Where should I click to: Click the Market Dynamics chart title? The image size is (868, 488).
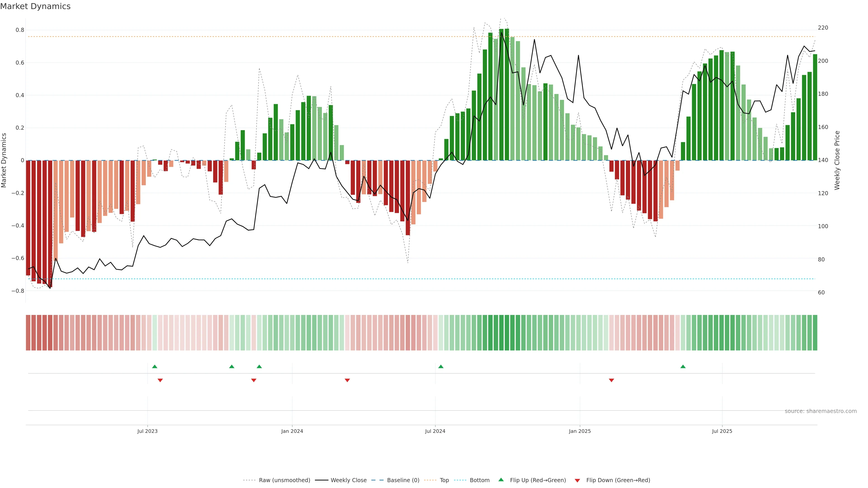pos(35,6)
